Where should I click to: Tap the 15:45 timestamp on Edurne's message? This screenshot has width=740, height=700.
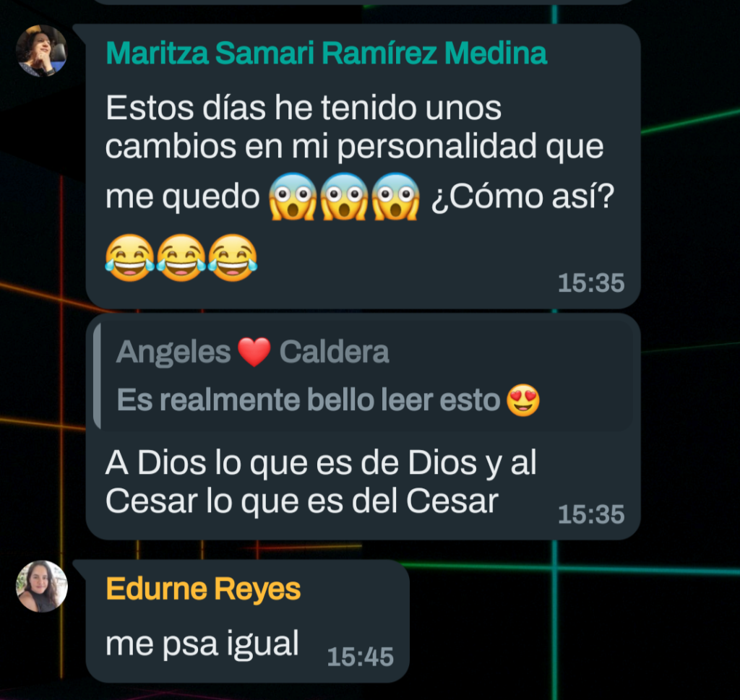pyautogui.click(x=360, y=657)
